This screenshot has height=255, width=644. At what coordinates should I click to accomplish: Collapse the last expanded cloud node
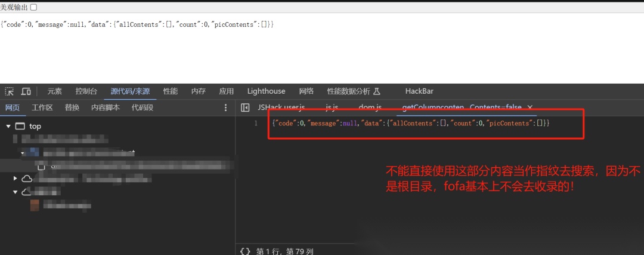point(15,192)
